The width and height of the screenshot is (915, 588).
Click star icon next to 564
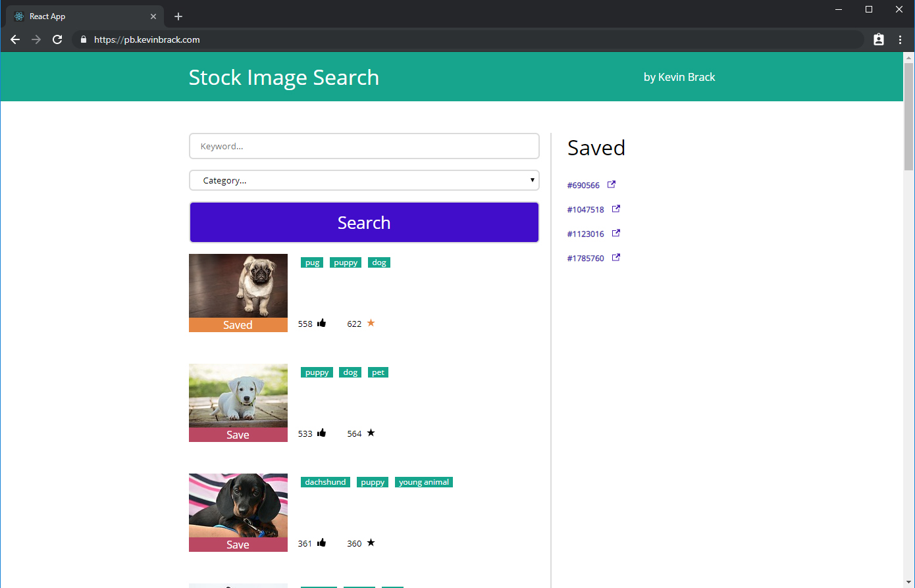(x=371, y=433)
